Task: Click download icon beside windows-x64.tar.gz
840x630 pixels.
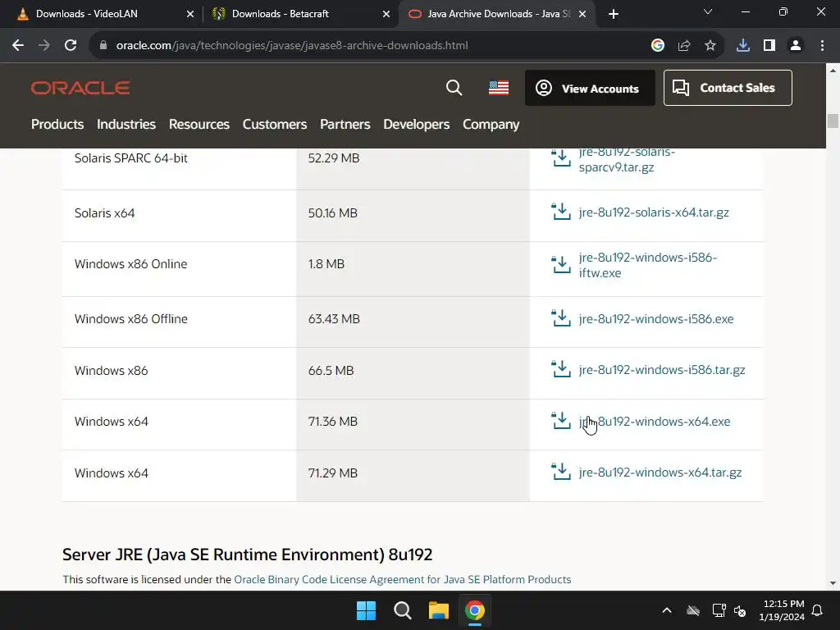Action: point(561,472)
